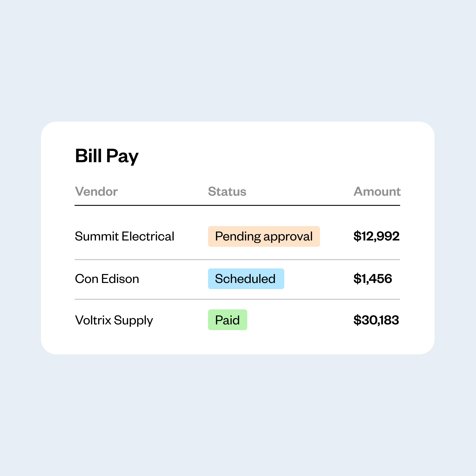Open the Summit Electrical vendor
The width and height of the screenshot is (476, 476).
click(x=124, y=236)
